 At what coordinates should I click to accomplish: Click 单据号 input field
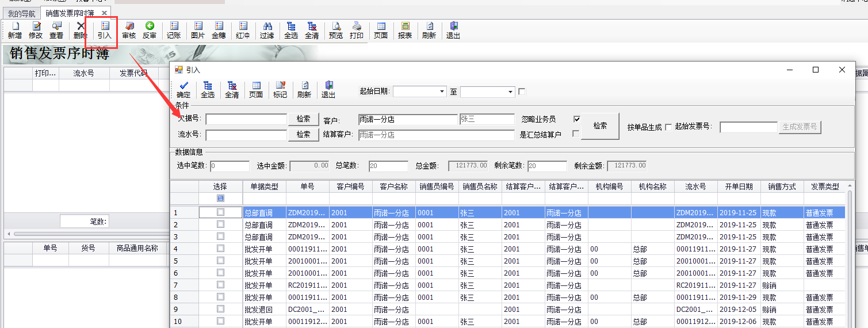(246, 119)
